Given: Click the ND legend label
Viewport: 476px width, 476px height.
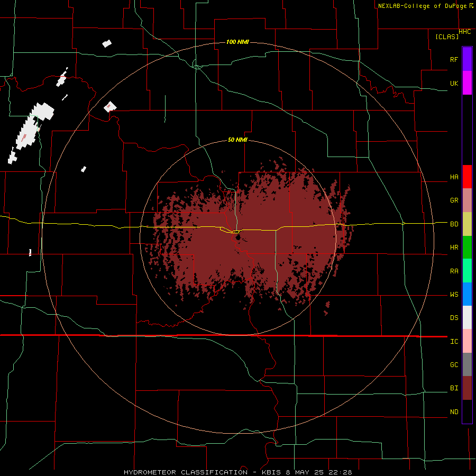Looking at the screenshot, I should [x=454, y=412].
